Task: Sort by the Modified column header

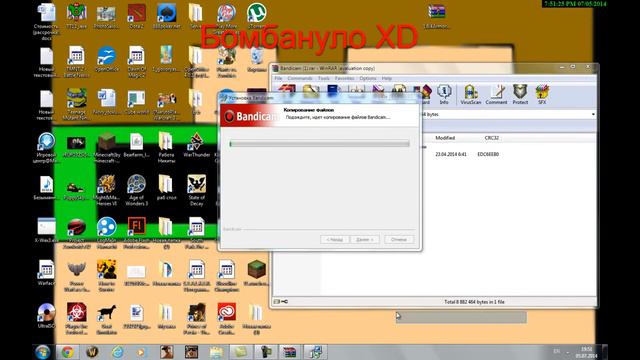Action: tap(445, 138)
